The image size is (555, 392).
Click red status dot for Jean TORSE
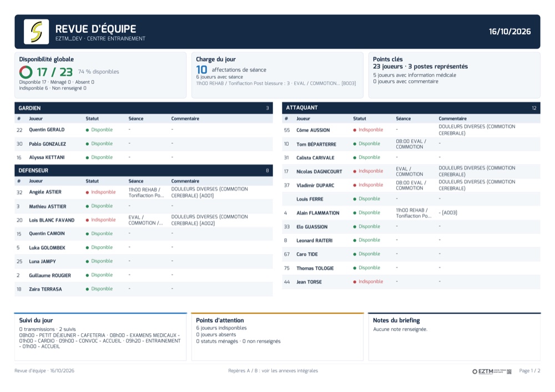click(x=355, y=282)
